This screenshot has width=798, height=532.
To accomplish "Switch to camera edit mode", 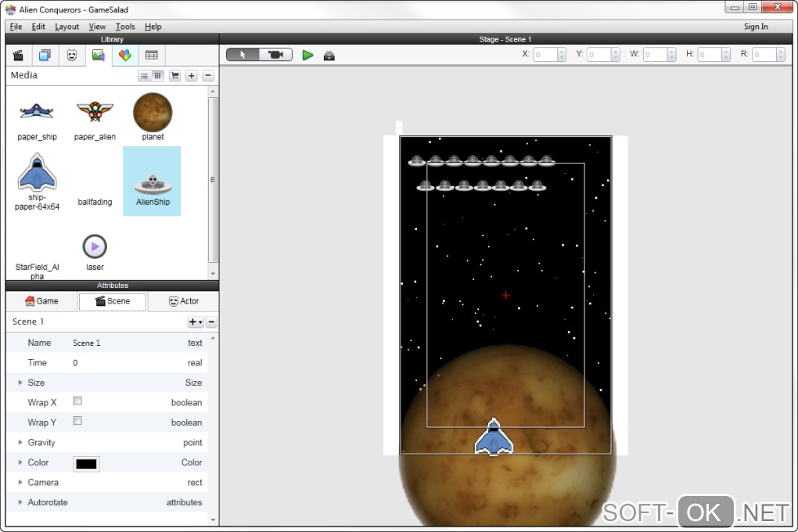I will pos(275,55).
